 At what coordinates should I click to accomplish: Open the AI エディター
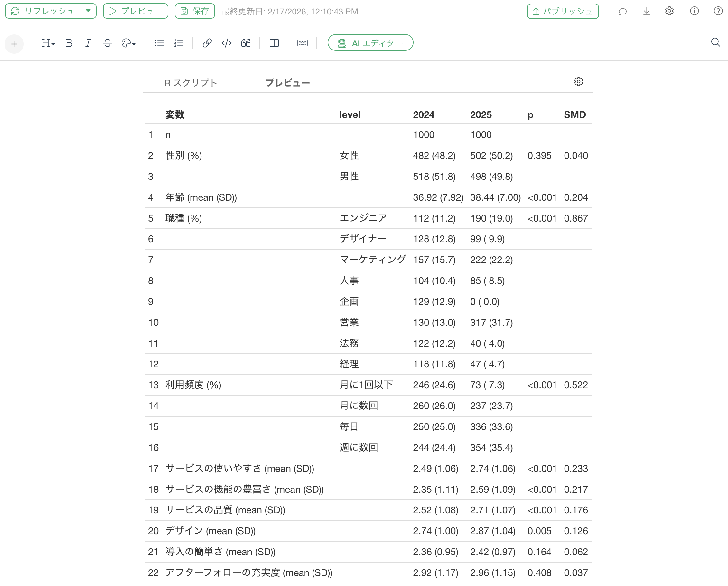(x=370, y=43)
